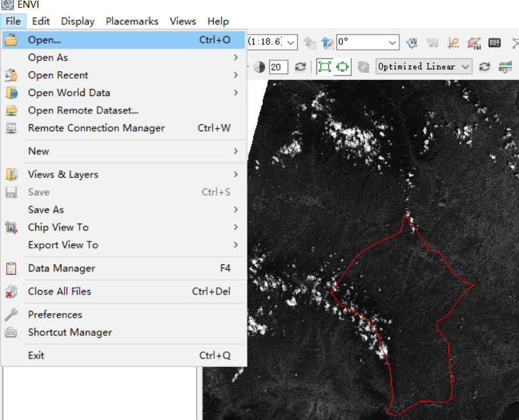Reset contrast with refresh icon beside 20
This screenshot has width=519, height=420.
pyautogui.click(x=300, y=67)
